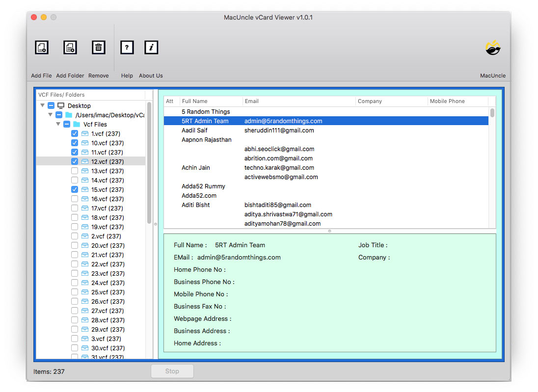Click the Desktop computer icon in tree

61,105
